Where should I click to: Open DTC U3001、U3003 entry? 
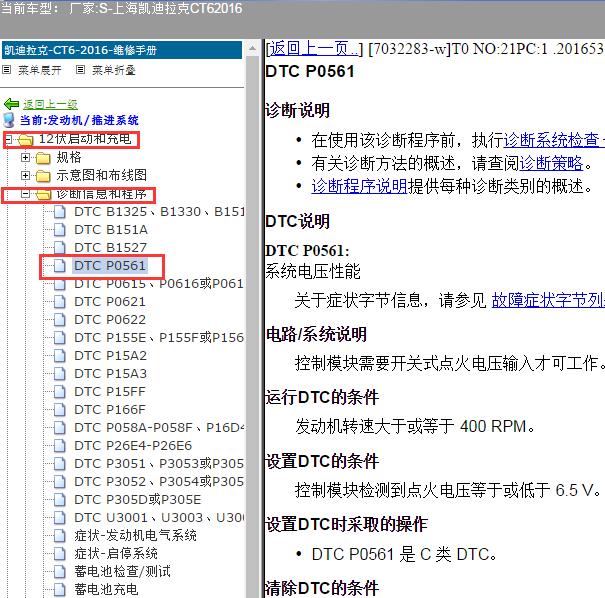click(x=159, y=517)
